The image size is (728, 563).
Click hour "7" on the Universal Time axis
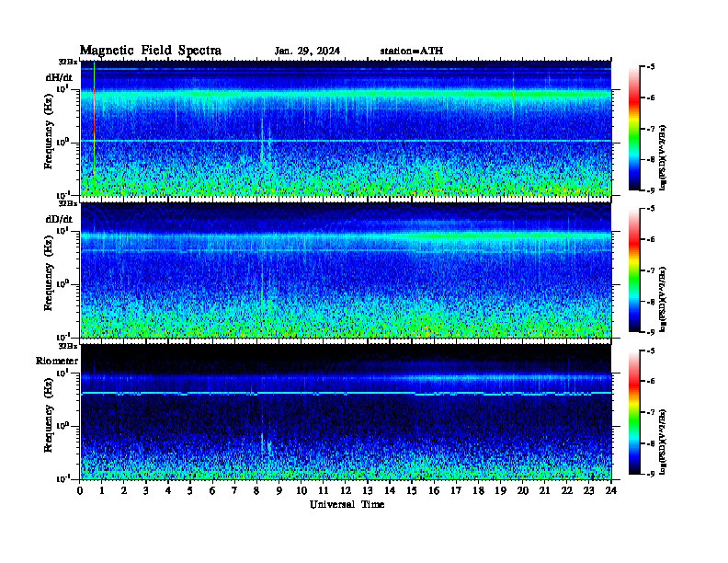tap(234, 491)
